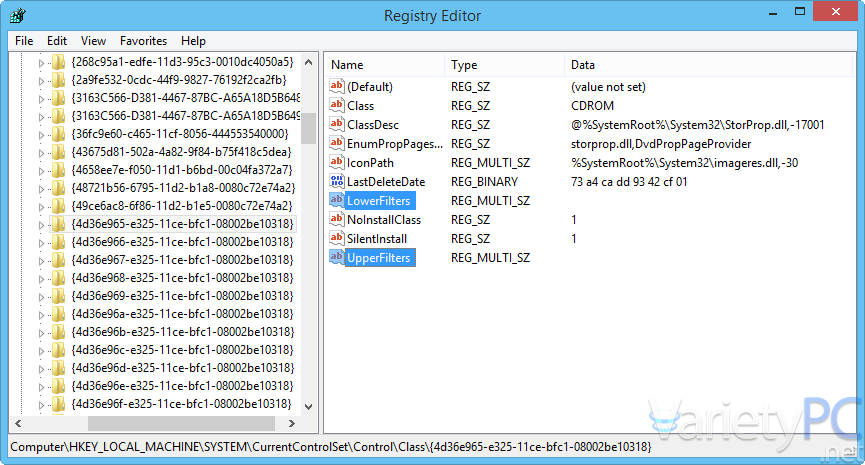Select the NoInstallClass value entry
Viewport: 865px width, 465px height.
(383, 220)
